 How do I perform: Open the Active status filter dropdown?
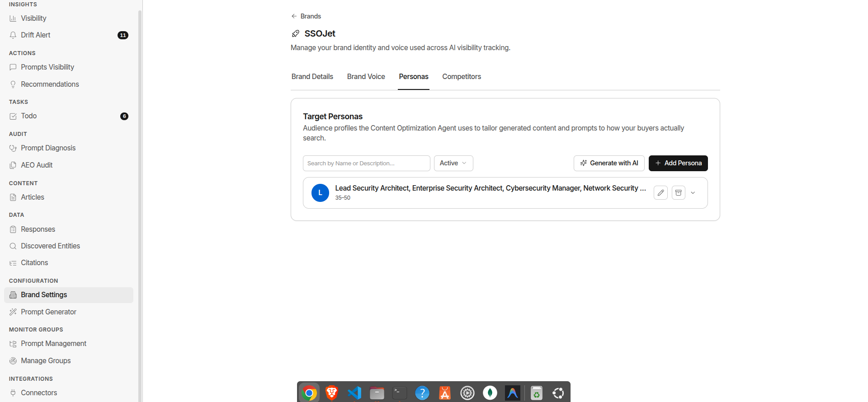pyautogui.click(x=453, y=163)
